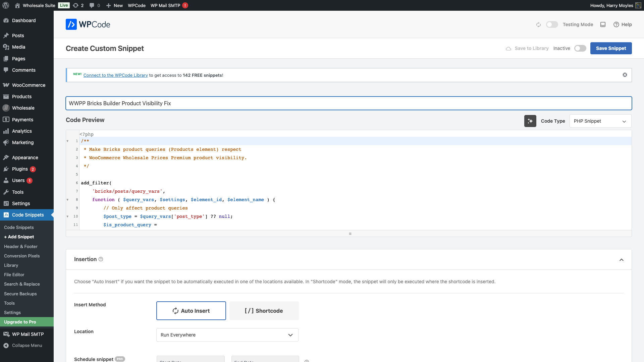Enable Testing Mode toggle
This screenshot has width=644, height=362.
point(552,24)
